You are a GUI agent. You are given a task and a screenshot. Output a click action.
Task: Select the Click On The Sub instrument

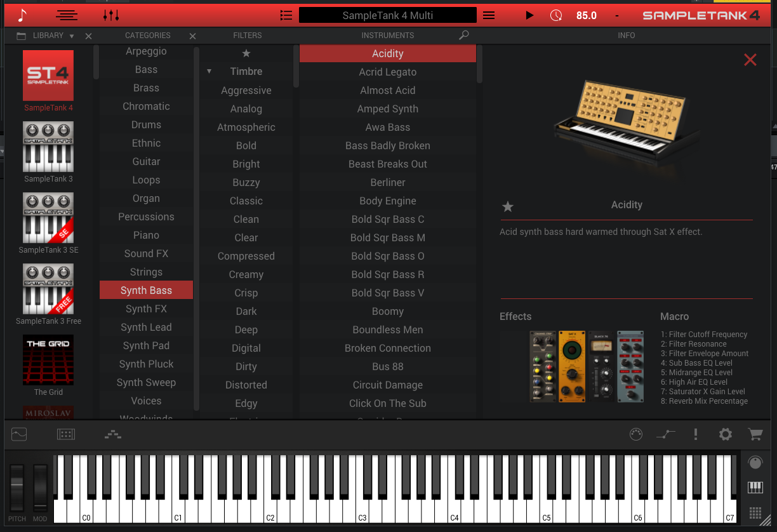point(388,403)
